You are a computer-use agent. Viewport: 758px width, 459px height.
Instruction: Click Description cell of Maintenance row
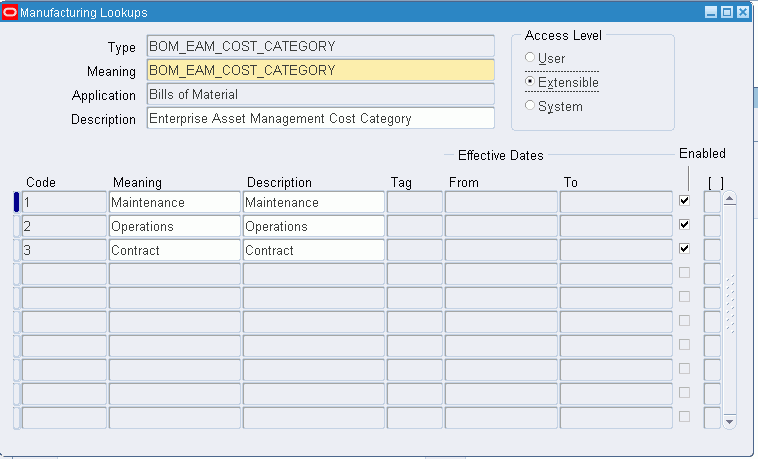314,202
